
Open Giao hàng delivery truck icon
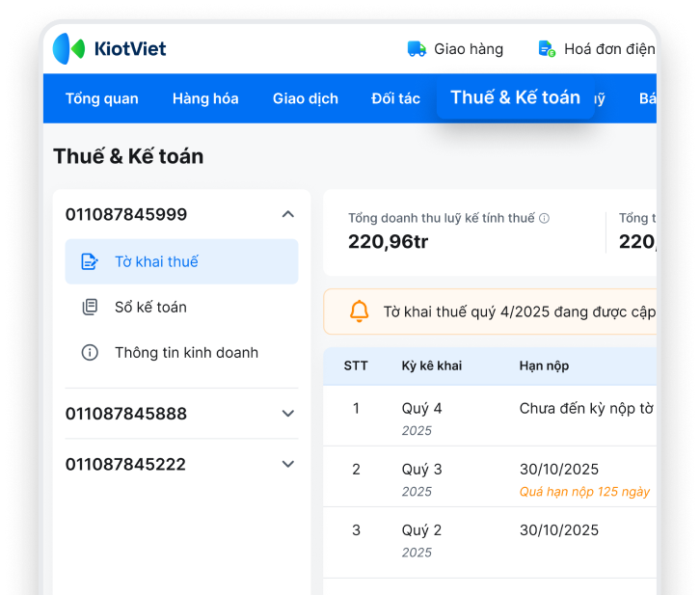tap(417, 49)
